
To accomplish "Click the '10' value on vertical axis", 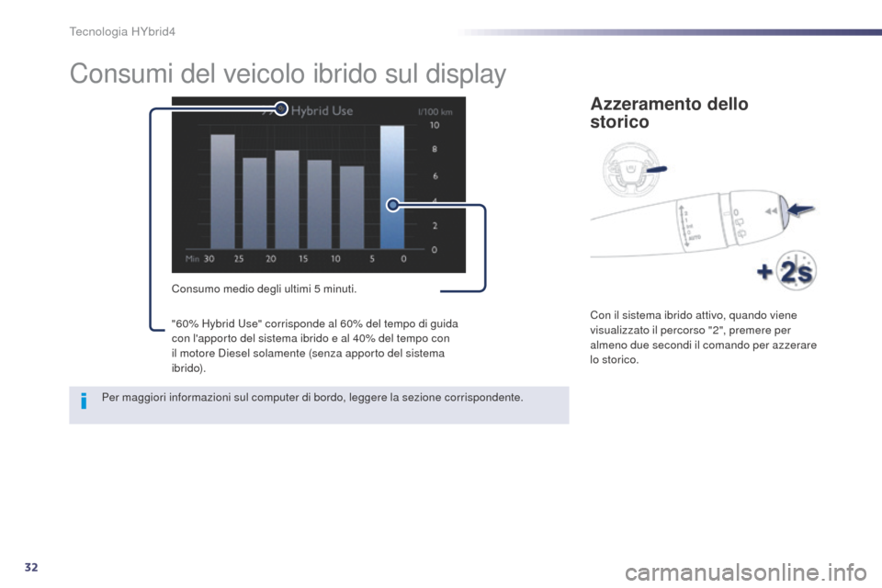I will (435, 125).
